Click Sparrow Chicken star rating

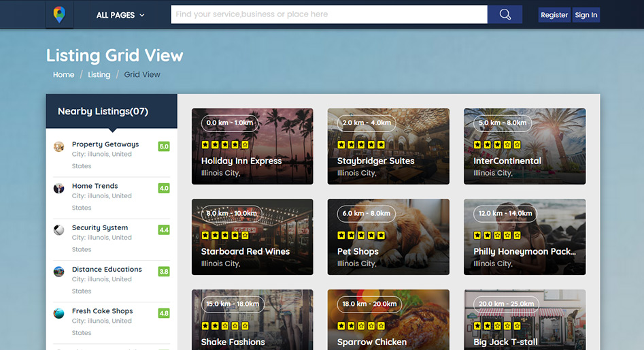[361, 325]
